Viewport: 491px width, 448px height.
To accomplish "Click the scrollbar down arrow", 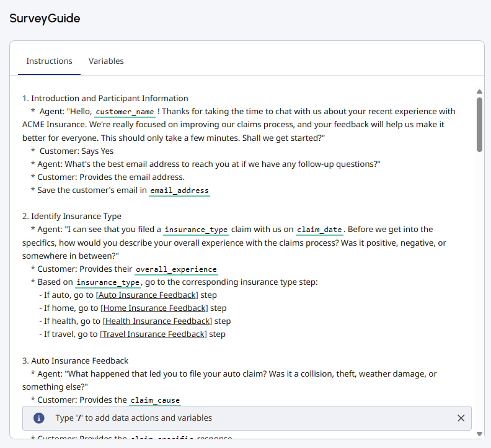I will tap(479, 434).
